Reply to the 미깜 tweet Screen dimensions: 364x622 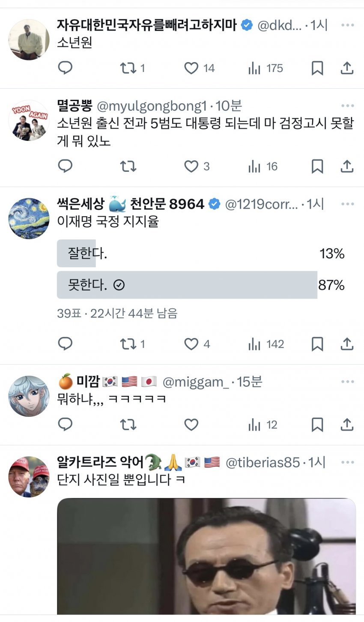pyautogui.click(x=65, y=425)
